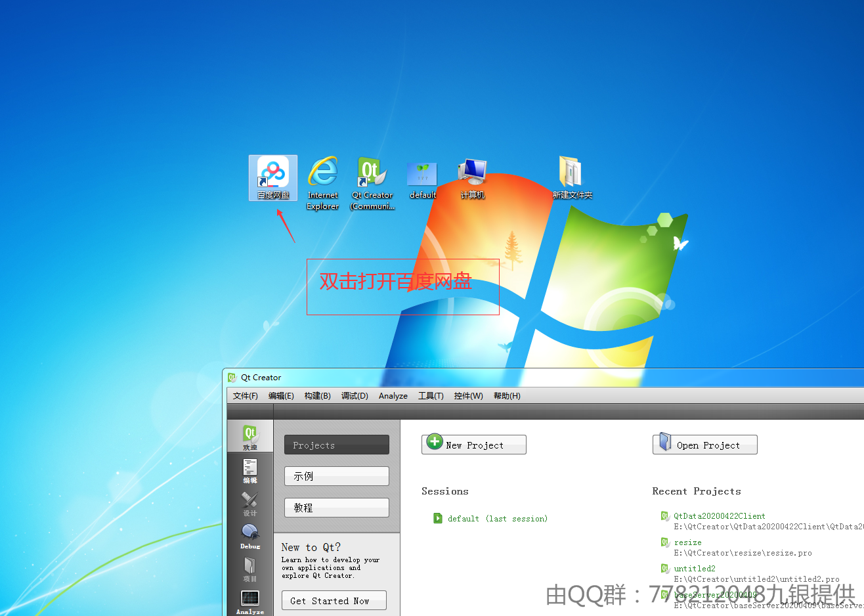The width and height of the screenshot is (864, 616).
Task: Click the New Project button
Action: [474, 445]
